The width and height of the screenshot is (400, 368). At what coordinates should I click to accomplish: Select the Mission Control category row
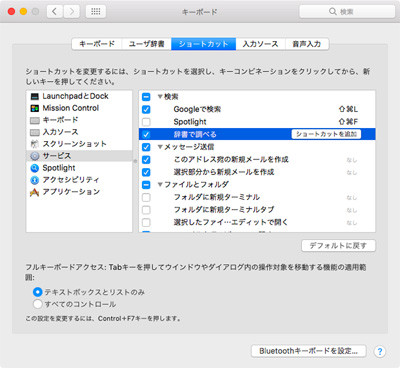tap(79, 108)
